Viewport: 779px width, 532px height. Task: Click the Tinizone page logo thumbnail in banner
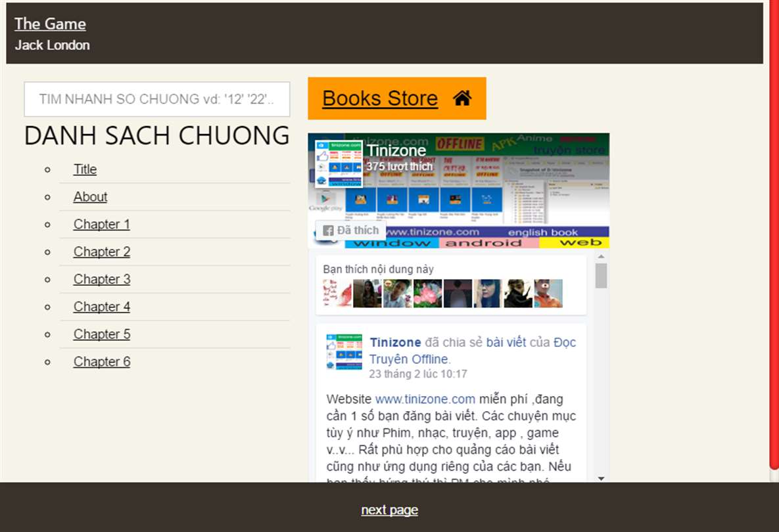(x=339, y=164)
